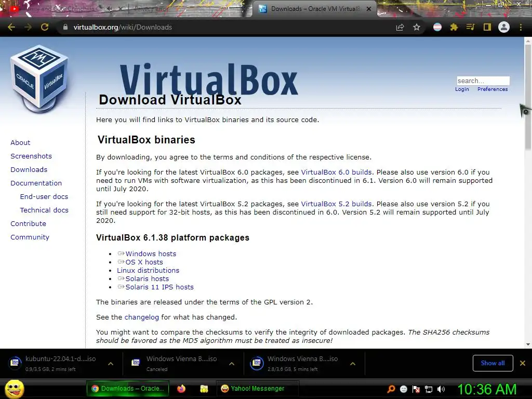Open the smiley face start button

(x=15, y=389)
